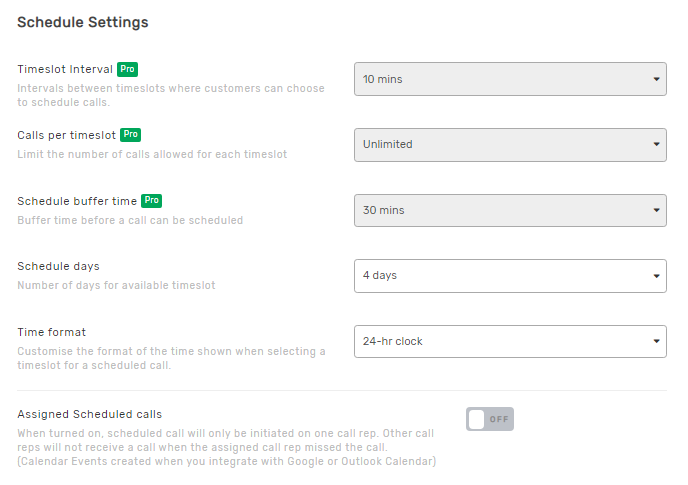
Task: Click the Timeslot Interval description text
Action: click(170, 95)
